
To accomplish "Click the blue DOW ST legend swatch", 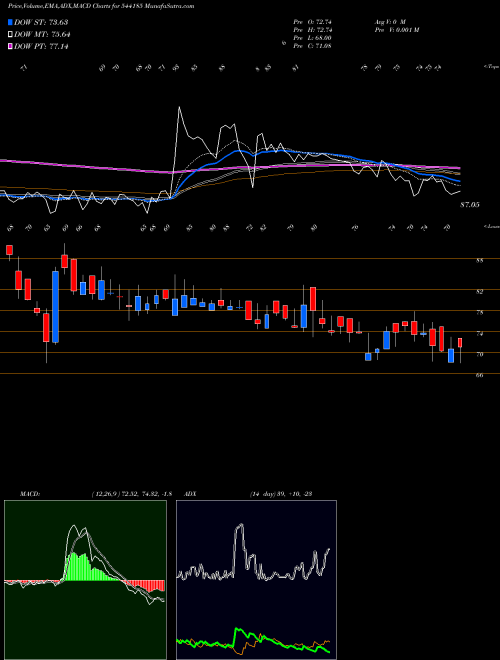I will pos(11,22).
